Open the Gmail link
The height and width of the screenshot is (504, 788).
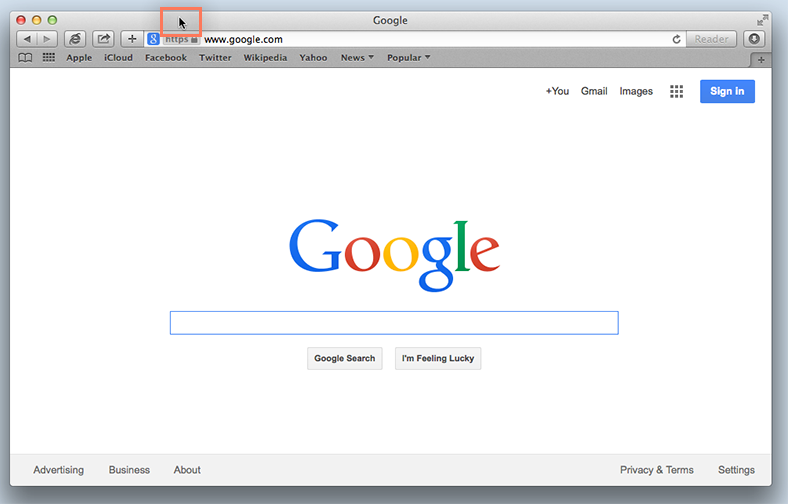coord(594,91)
